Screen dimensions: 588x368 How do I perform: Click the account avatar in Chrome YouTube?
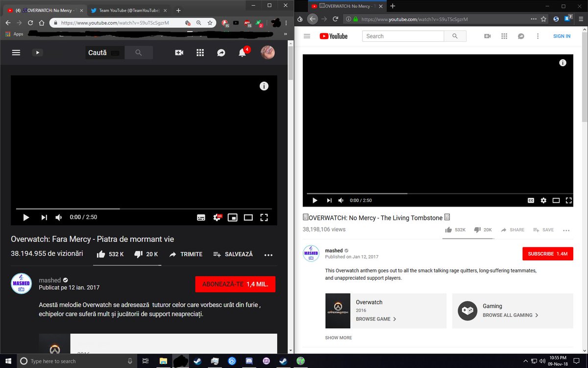268,53
